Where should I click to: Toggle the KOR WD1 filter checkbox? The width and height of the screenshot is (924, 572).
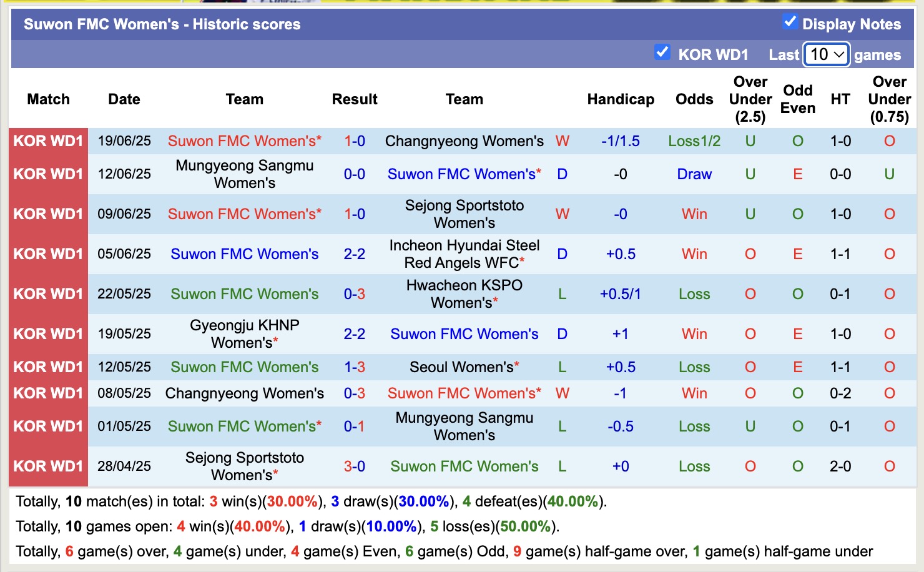pos(662,52)
